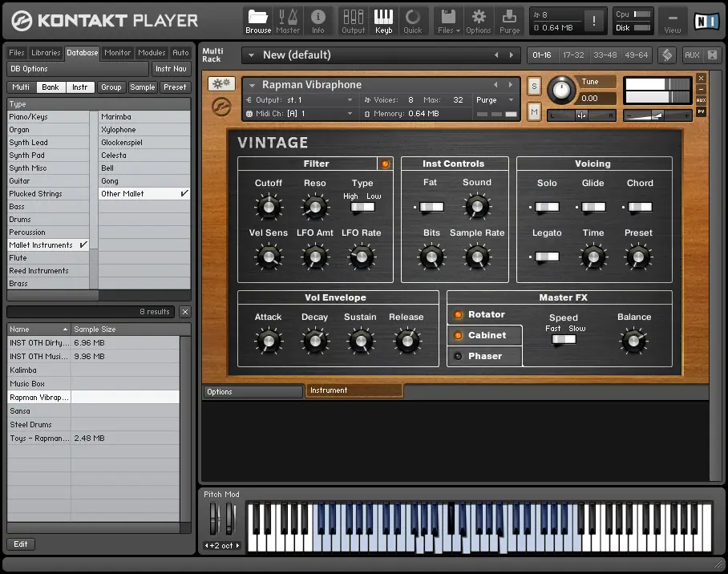Toggle the Chord switch

click(x=640, y=207)
